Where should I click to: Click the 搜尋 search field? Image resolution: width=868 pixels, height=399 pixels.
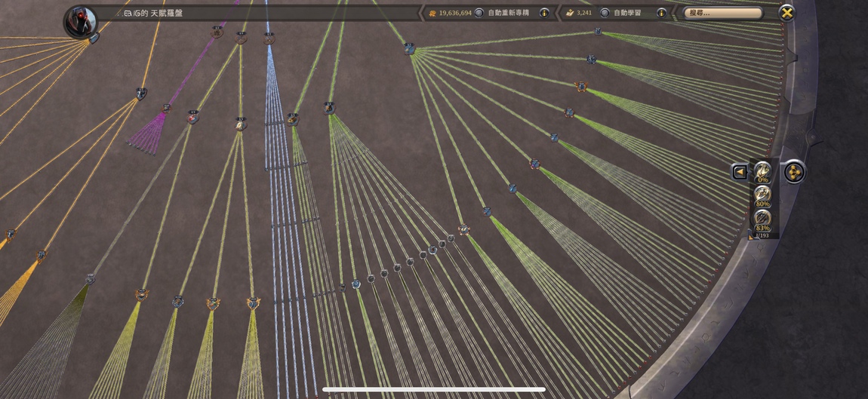(x=723, y=13)
